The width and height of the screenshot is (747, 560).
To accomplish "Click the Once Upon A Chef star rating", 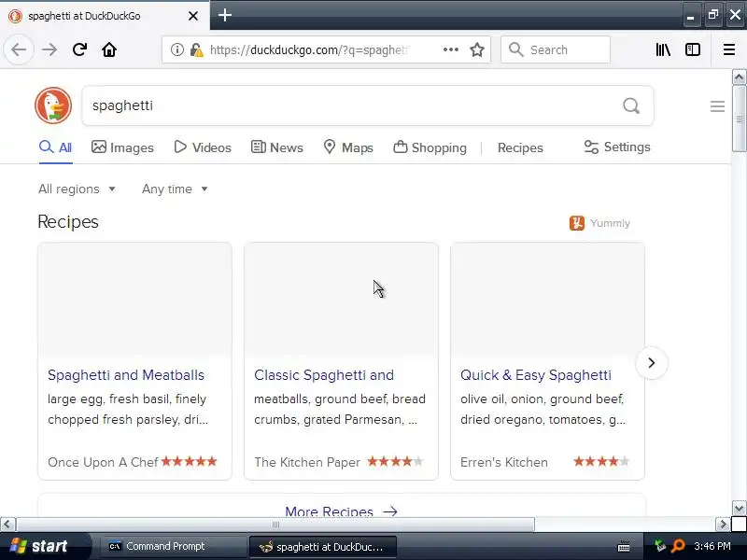I will (190, 461).
